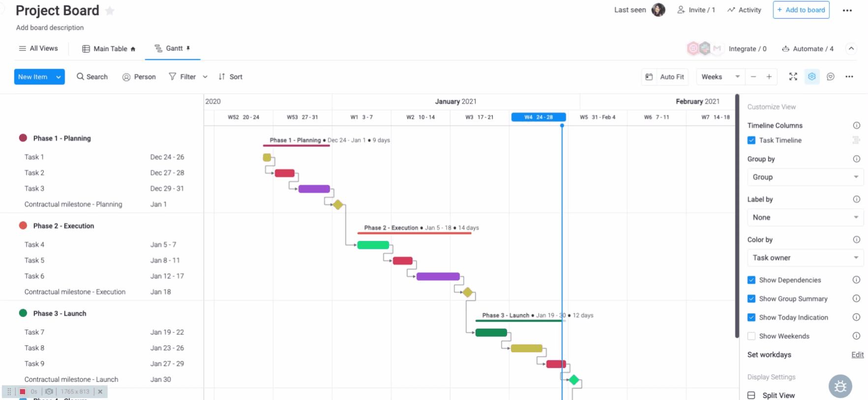Open the board's more options menu
The image size is (868, 400).
pyautogui.click(x=847, y=10)
